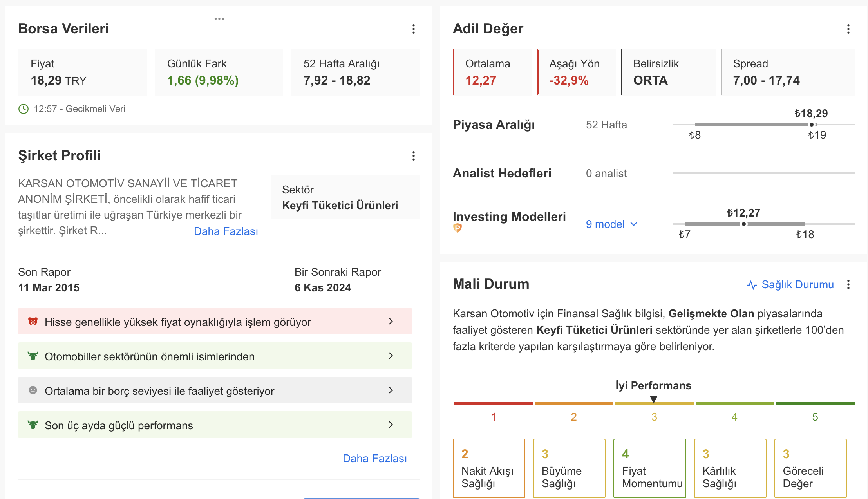Open the Mali Durum three-dot menu
The height and width of the screenshot is (499, 868).
pyautogui.click(x=848, y=284)
